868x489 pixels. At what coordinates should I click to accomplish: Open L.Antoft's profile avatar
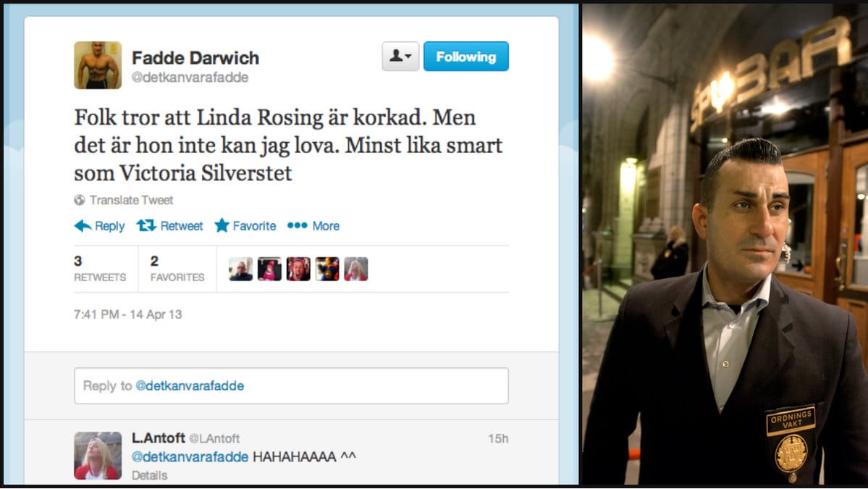98,456
